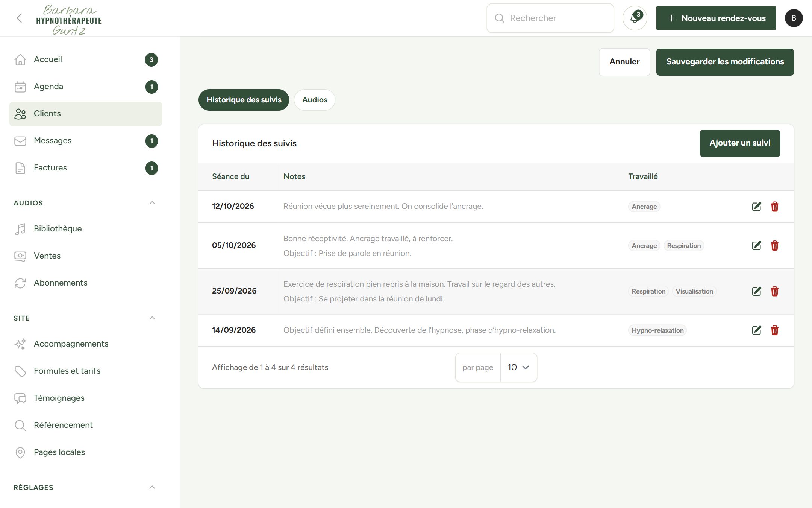Click the Visualisation tag

[x=694, y=291]
